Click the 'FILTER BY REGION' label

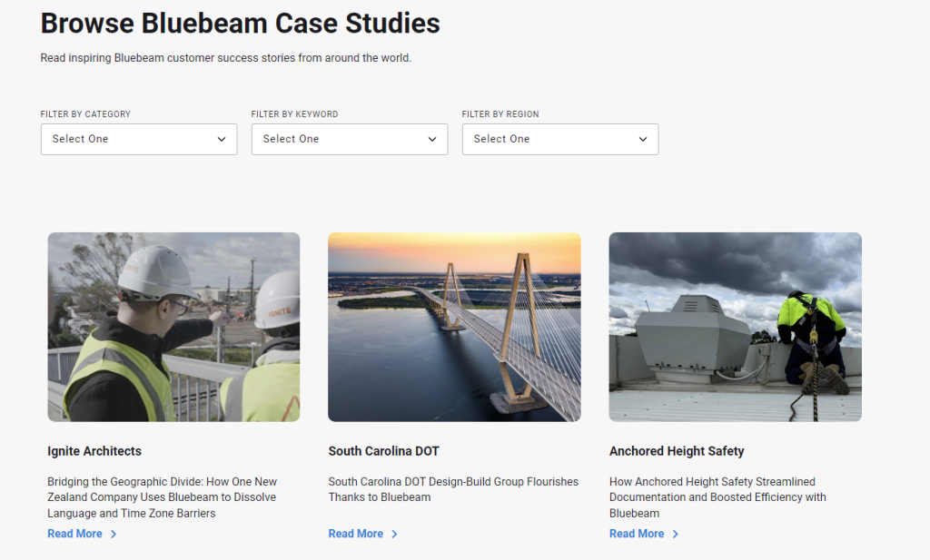coord(500,113)
